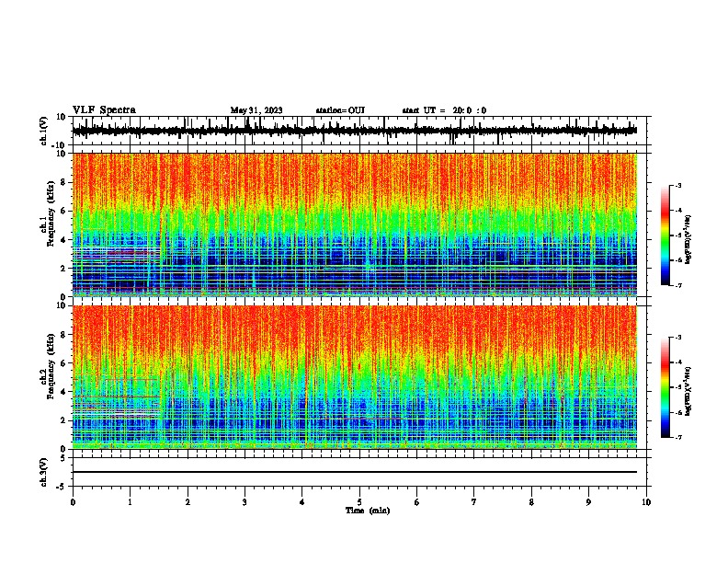Click the ch.3(V) axis label
Viewport: 728px width, 563px height.
click(43, 472)
